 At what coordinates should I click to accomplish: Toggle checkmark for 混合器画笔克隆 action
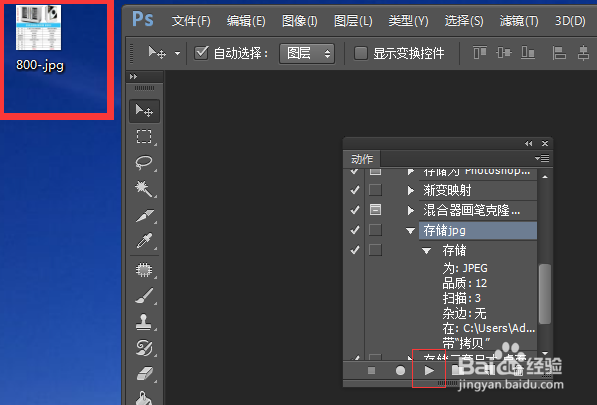[355, 210]
